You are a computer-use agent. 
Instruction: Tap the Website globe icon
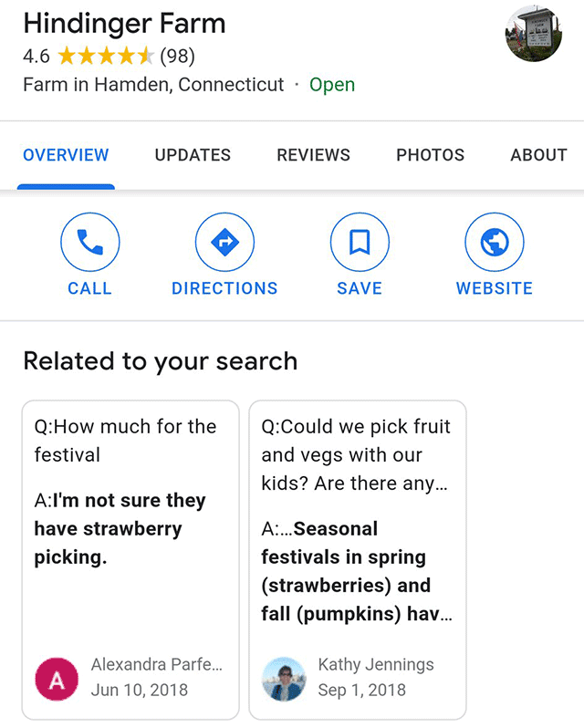click(x=494, y=243)
